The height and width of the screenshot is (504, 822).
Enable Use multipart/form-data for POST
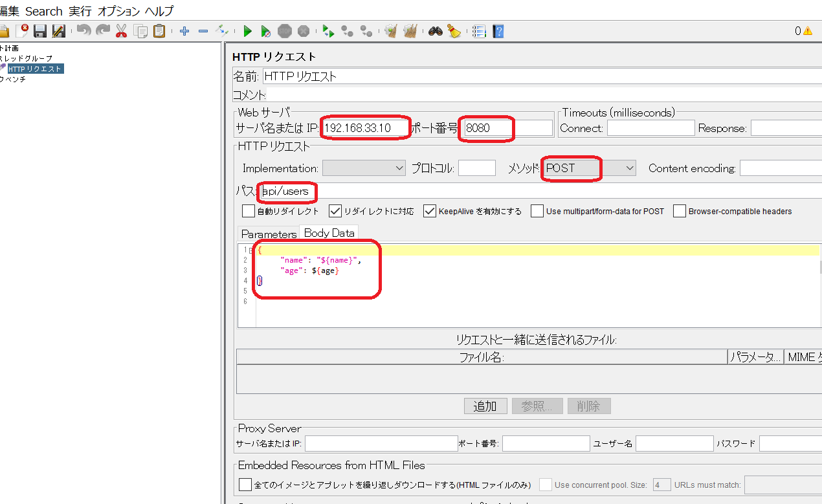click(x=537, y=211)
